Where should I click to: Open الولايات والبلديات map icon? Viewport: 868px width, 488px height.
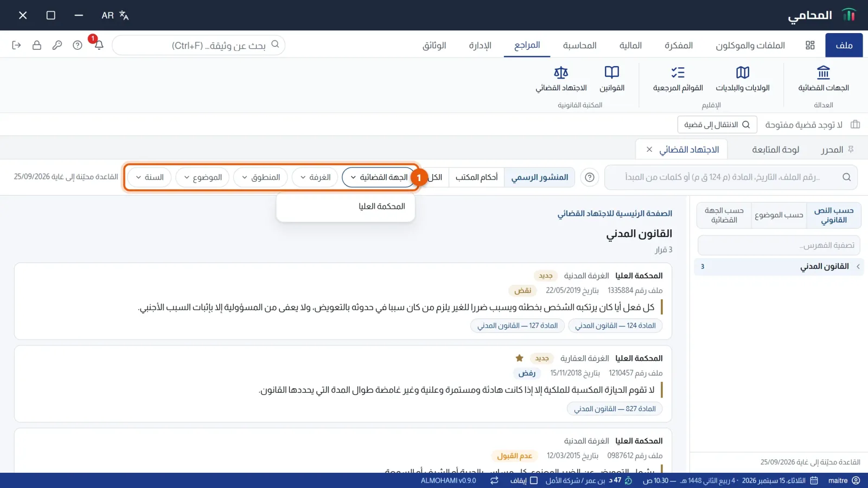point(742,78)
